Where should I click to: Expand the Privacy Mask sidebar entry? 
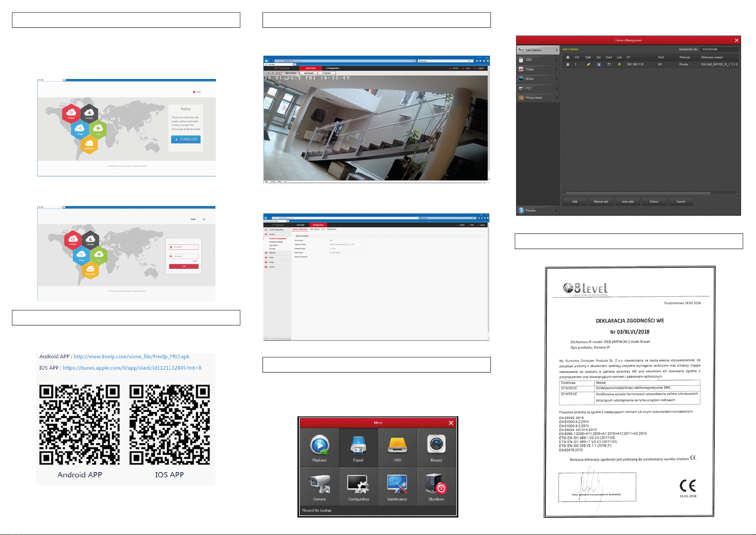[538, 98]
